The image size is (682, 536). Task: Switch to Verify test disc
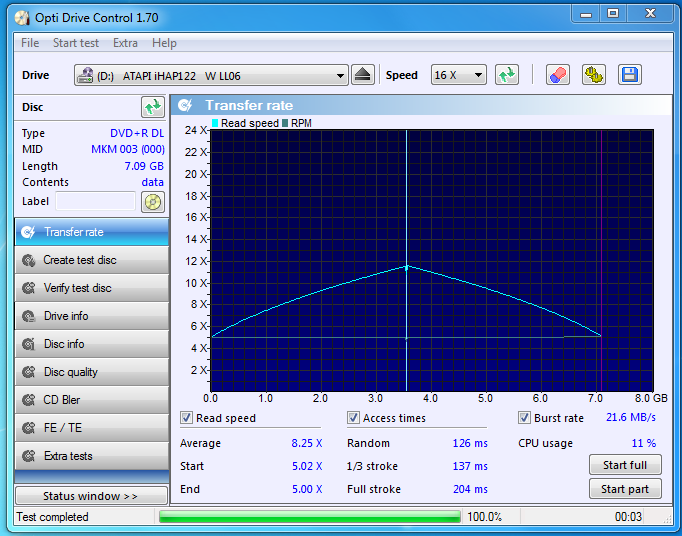[92, 288]
